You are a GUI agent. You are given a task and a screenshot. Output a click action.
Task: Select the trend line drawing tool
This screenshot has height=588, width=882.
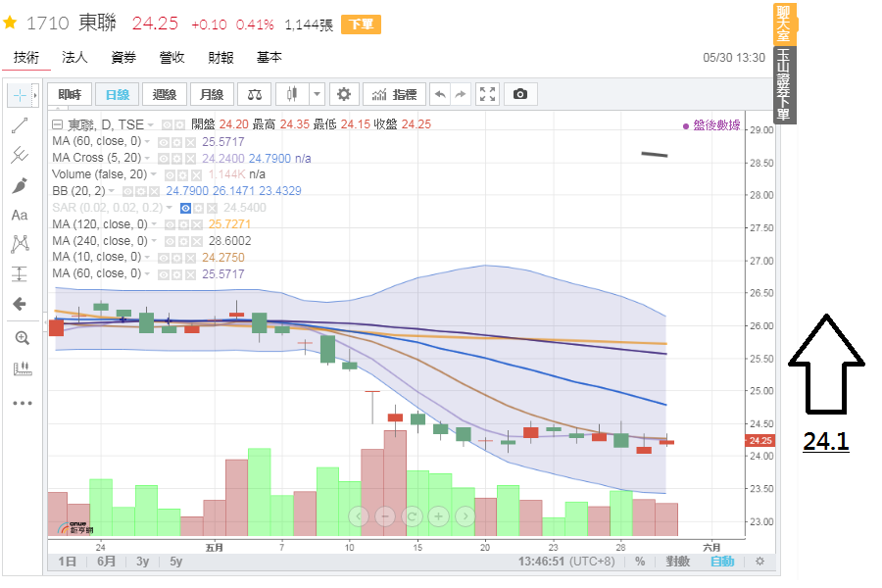point(20,125)
